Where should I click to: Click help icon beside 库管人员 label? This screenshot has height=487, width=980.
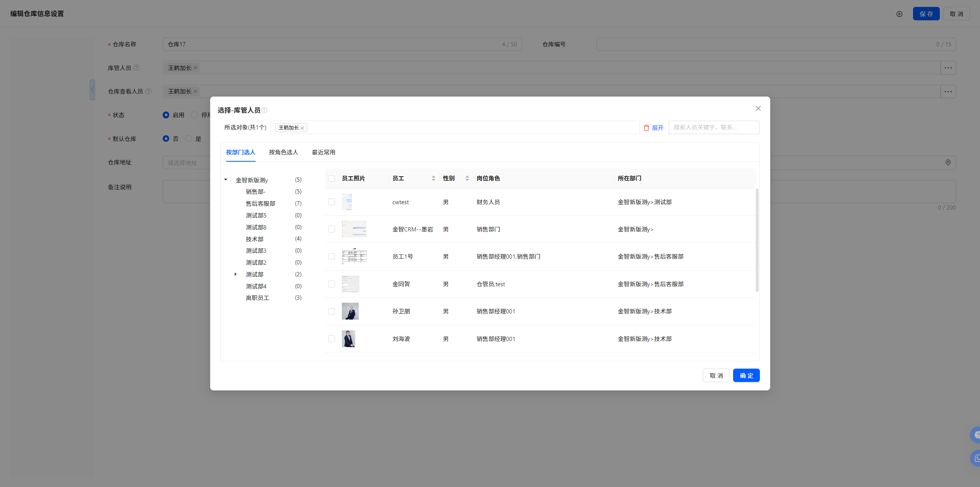[x=136, y=68]
